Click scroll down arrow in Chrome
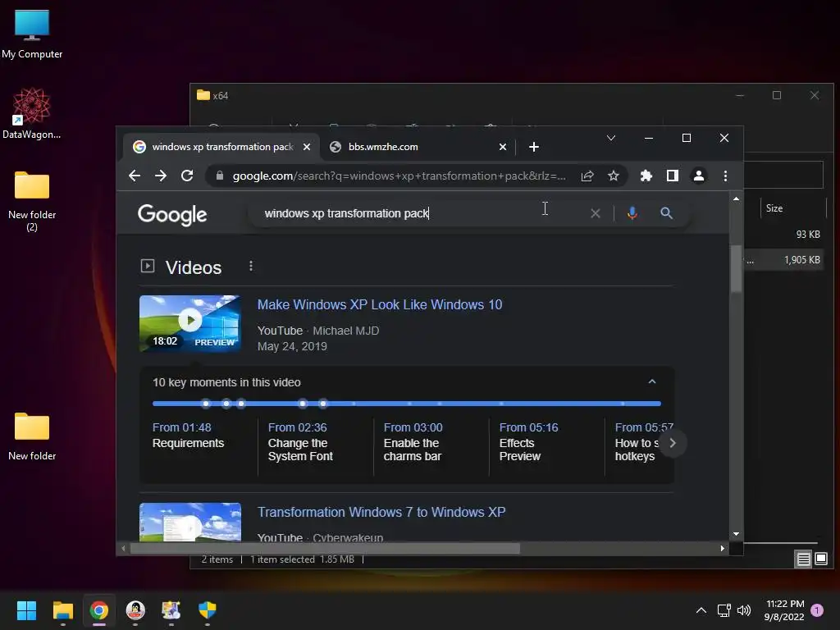Viewport: 840px width, 630px height. pos(736,534)
